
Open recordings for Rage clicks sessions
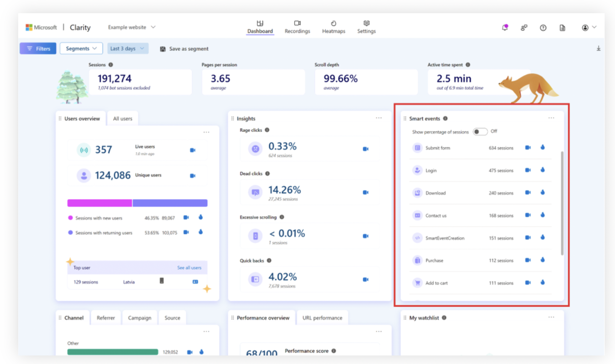tap(365, 149)
